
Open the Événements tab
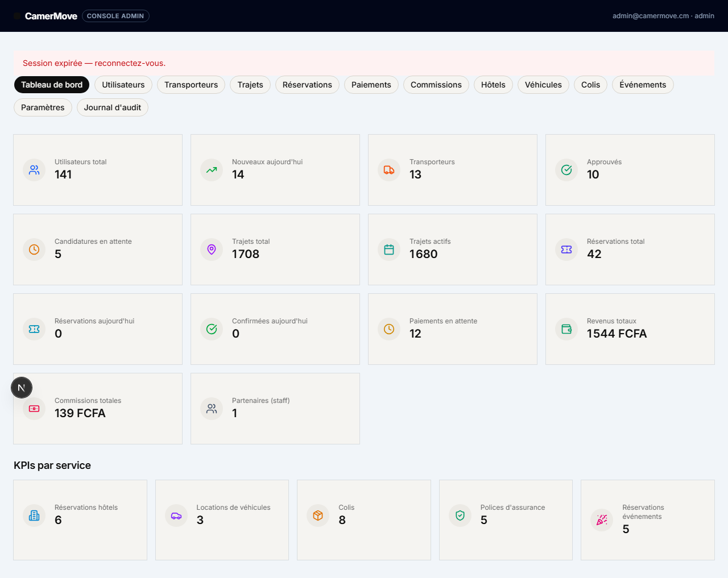click(643, 85)
